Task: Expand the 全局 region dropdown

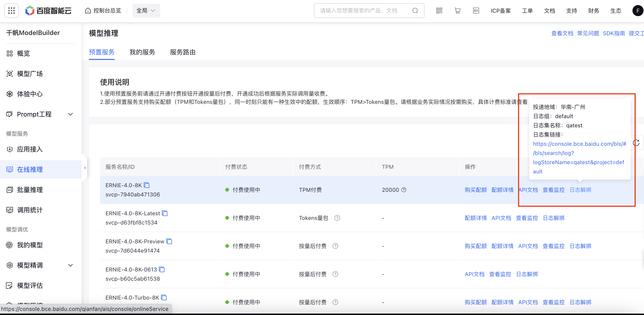Action: coord(146,11)
